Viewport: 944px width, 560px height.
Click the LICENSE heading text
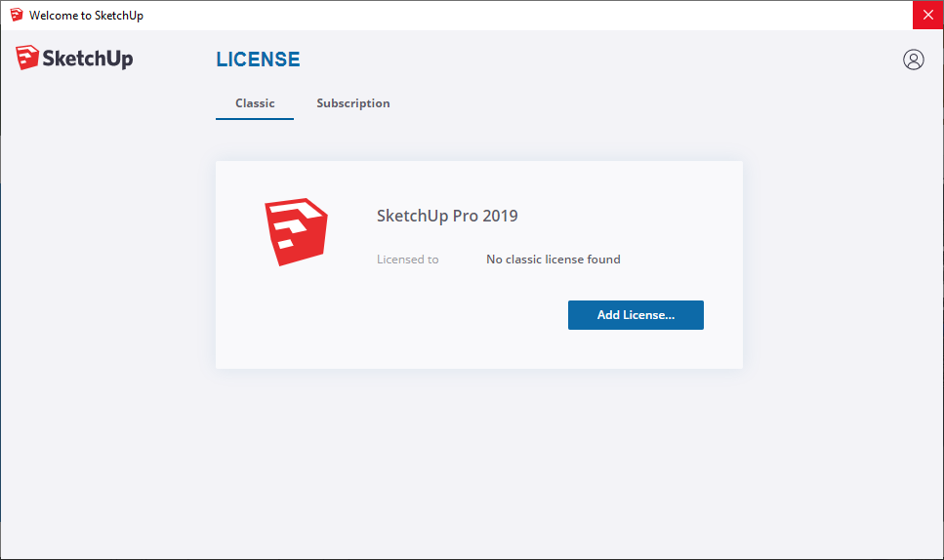[259, 59]
